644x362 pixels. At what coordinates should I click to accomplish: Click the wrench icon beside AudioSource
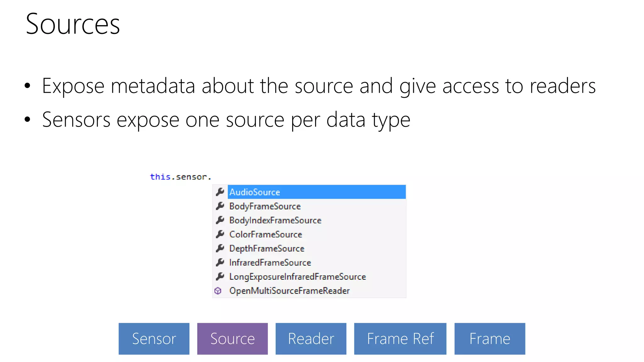pos(220,192)
